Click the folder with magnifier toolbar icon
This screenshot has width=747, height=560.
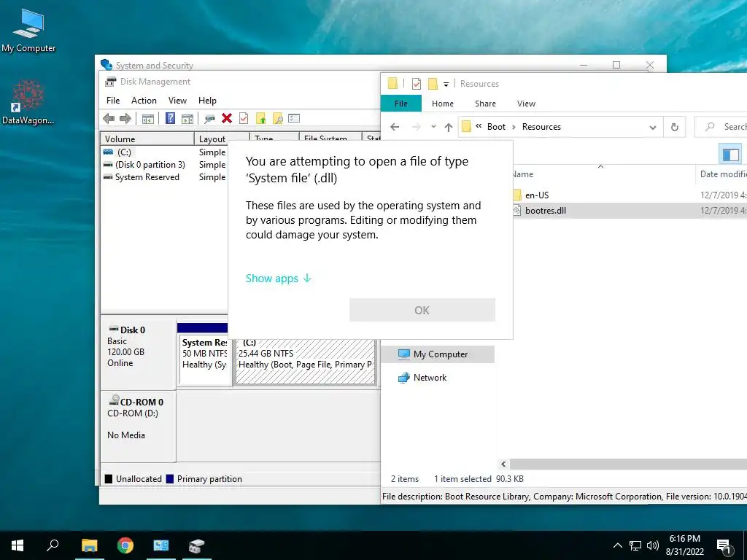tap(278, 119)
